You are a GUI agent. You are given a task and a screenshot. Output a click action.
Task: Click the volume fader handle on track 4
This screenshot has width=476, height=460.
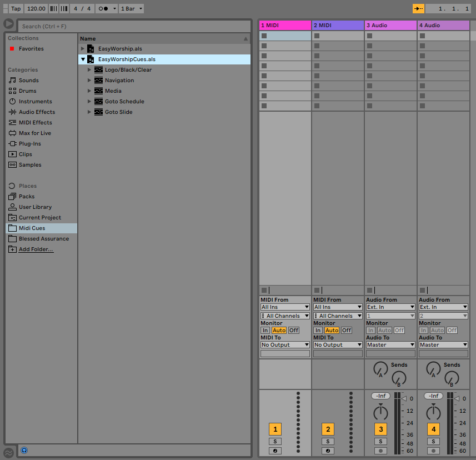456,398
